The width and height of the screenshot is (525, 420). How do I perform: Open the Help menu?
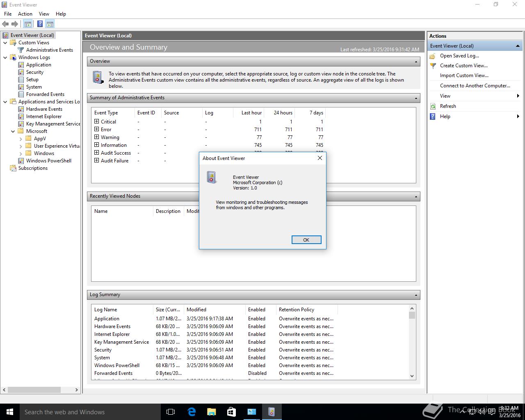(x=61, y=14)
